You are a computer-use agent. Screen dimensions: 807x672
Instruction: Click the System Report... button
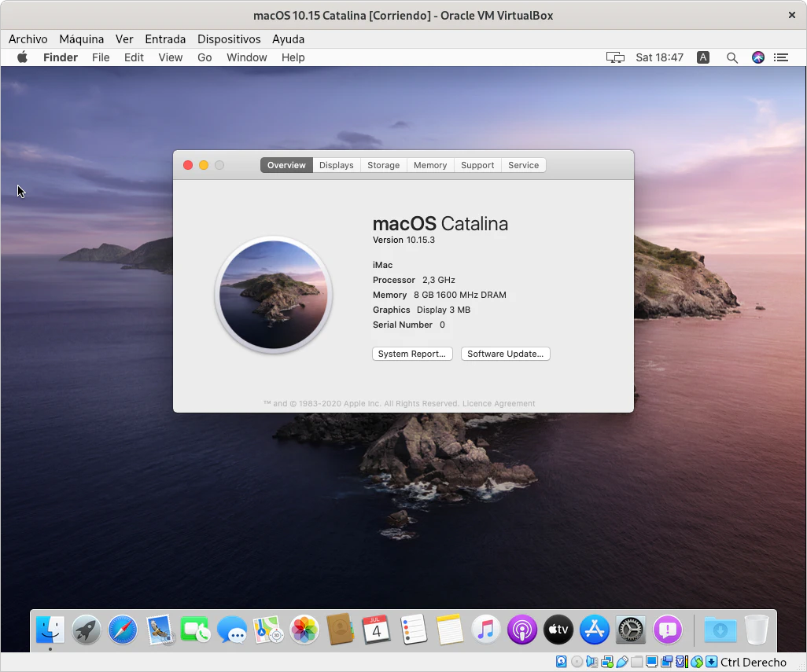[412, 354]
